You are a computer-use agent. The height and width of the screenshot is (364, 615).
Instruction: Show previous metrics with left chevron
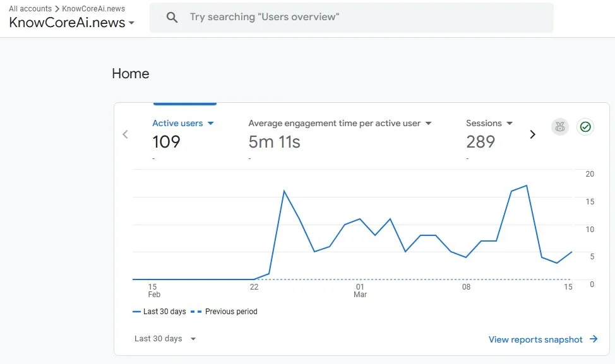click(x=125, y=134)
